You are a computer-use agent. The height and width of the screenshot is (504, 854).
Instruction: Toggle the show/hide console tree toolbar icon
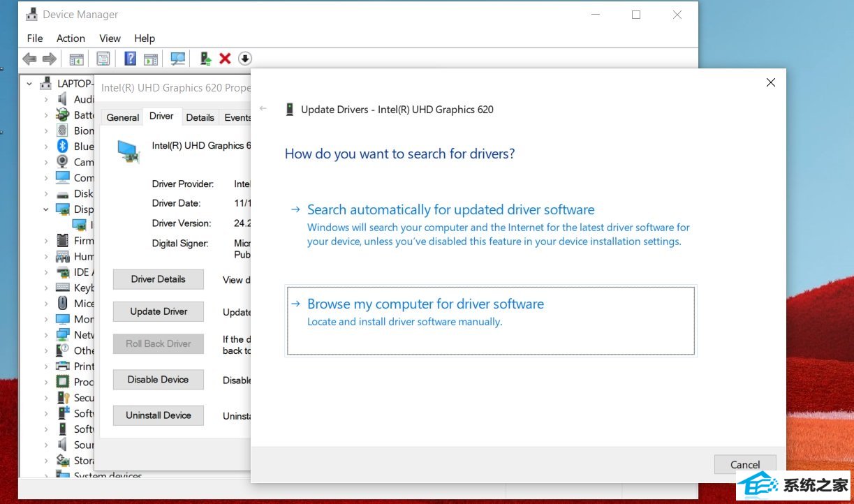click(76, 59)
